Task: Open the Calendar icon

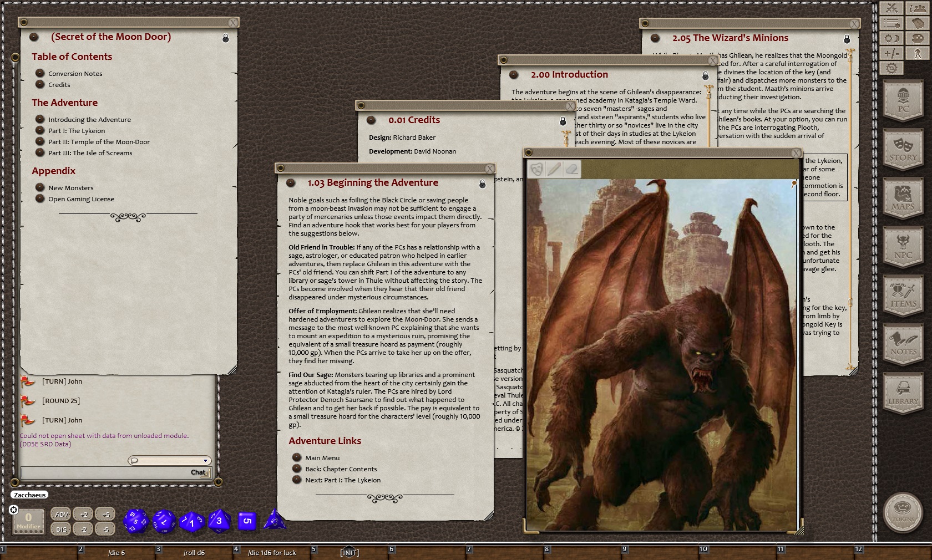Action: click(918, 23)
